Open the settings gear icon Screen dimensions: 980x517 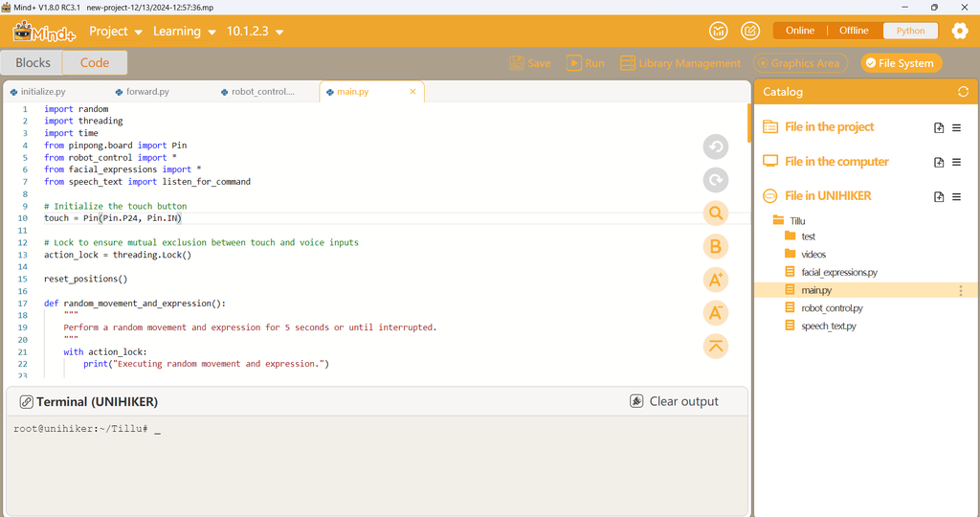point(960,31)
